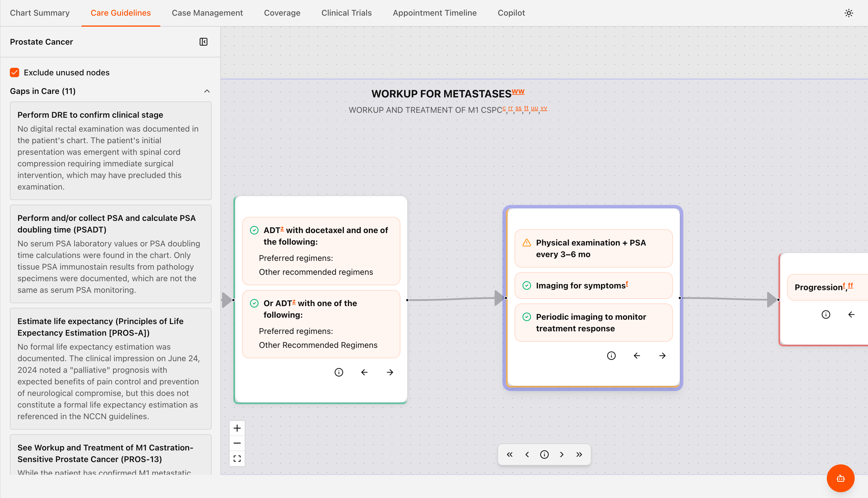Go to Clinical Trials tab
The height and width of the screenshot is (498, 868).
(x=346, y=13)
